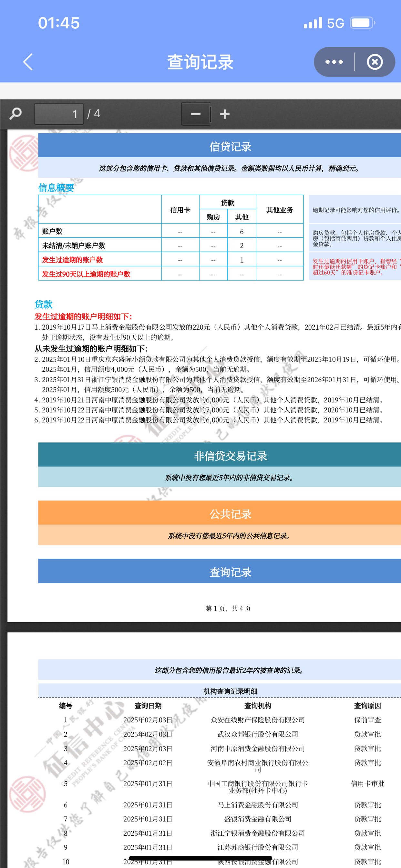Select the blue 贷款 section heading
Screen dimensions: 401x868
(x=44, y=304)
